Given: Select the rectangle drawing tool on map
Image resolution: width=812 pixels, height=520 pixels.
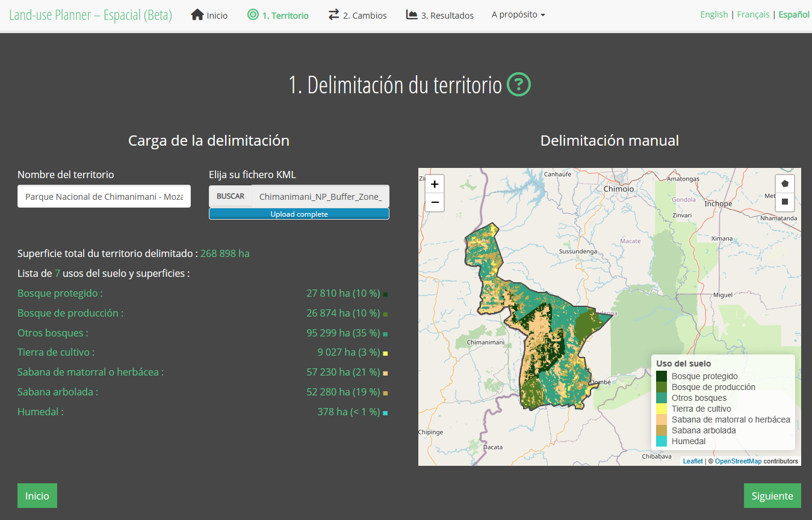Looking at the screenshot, I should click(784, 202).
